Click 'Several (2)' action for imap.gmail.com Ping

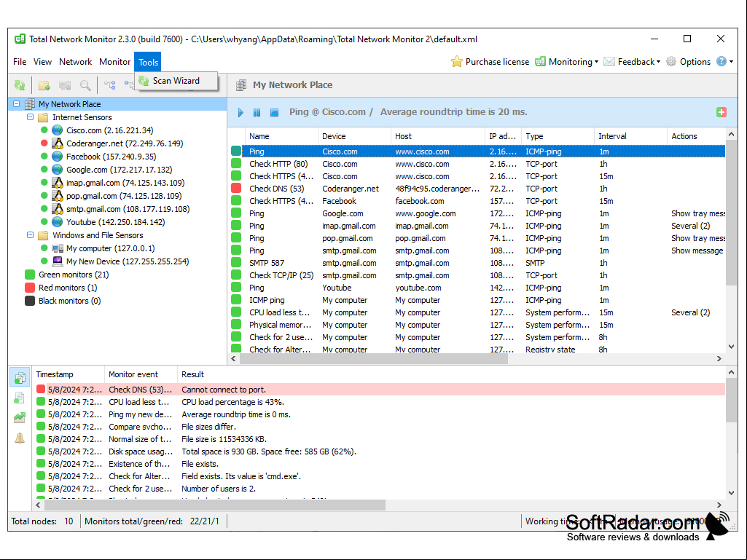[690, 226]
